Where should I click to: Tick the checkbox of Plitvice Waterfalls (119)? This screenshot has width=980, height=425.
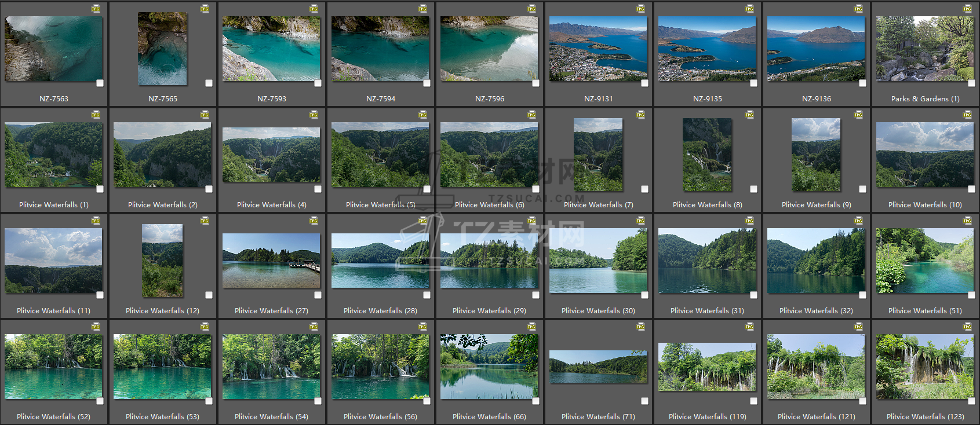753,401
